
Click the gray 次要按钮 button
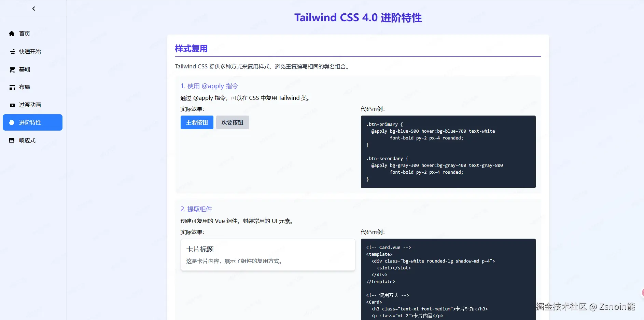(x=233, y=122)
